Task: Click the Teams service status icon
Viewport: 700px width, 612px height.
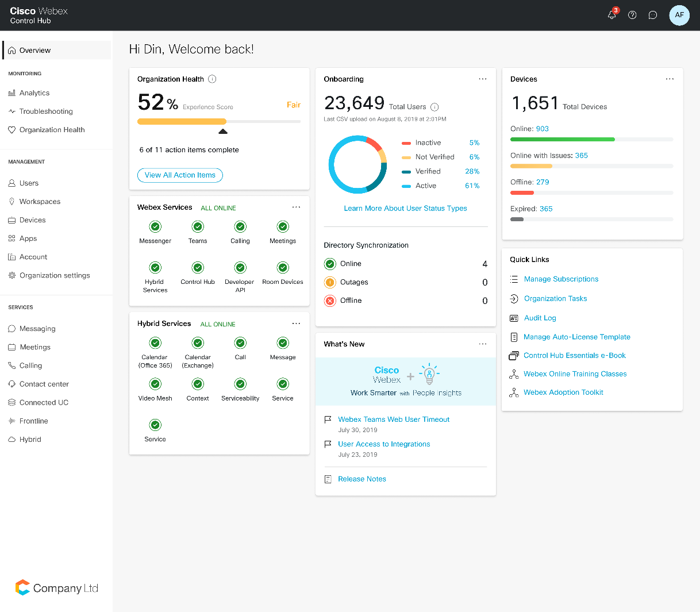Action: click(198, 227)
